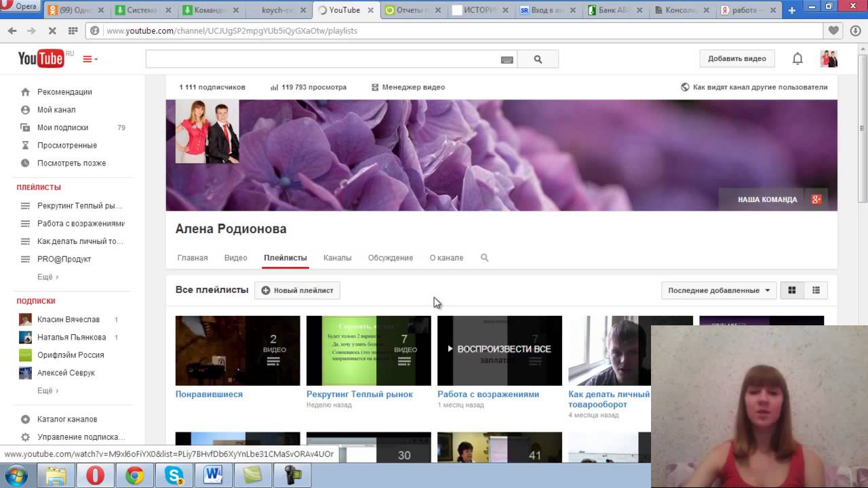Open the notifications bell
The width and height of the screenshot is (868, 488).
(x=797, y=59)
